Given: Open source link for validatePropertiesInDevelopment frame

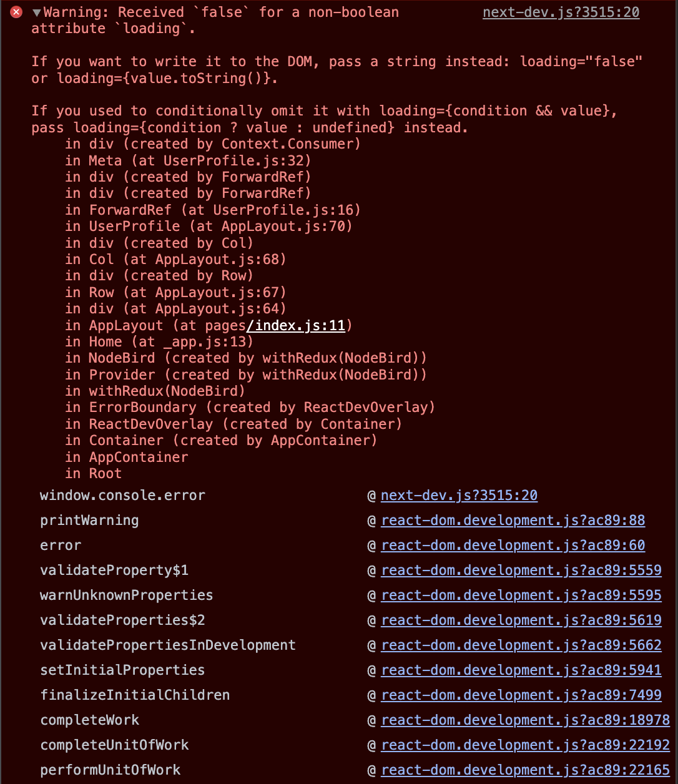Looking at the screenshot, I should 521,645.
